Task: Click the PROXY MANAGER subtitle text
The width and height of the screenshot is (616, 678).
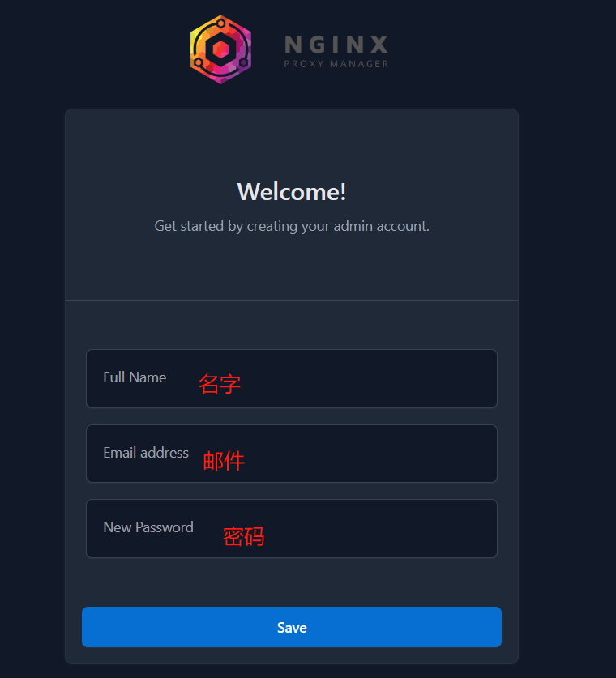Action: point(336,63)
